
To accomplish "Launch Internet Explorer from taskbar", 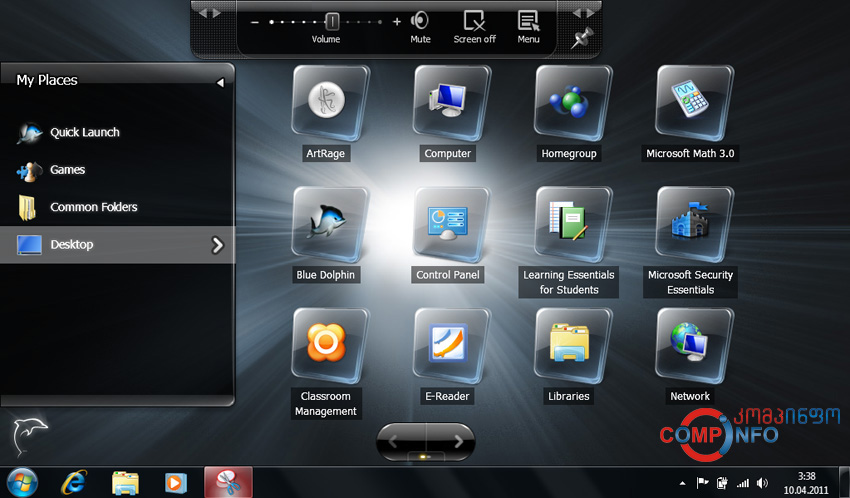I will [74, 482].
